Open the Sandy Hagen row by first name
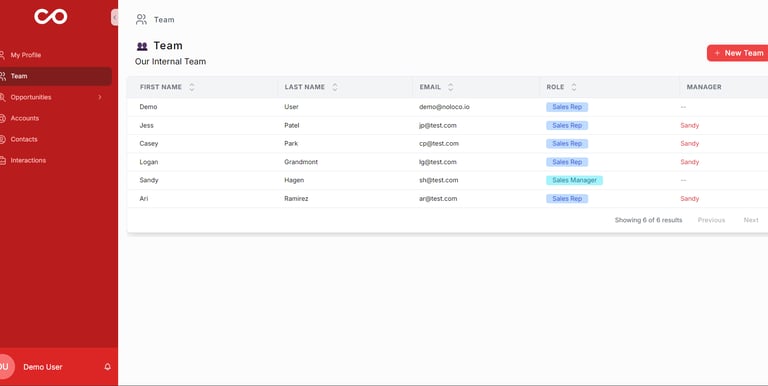 (149, 180)
